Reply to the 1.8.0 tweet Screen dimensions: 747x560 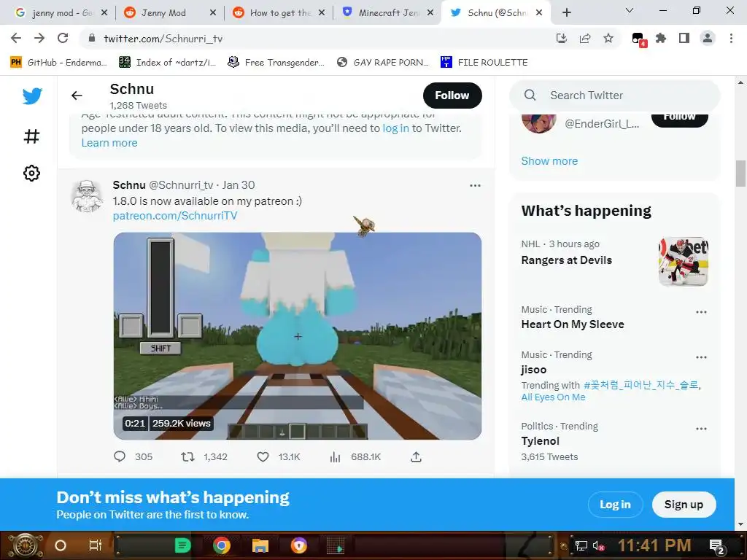coord(120,456)
